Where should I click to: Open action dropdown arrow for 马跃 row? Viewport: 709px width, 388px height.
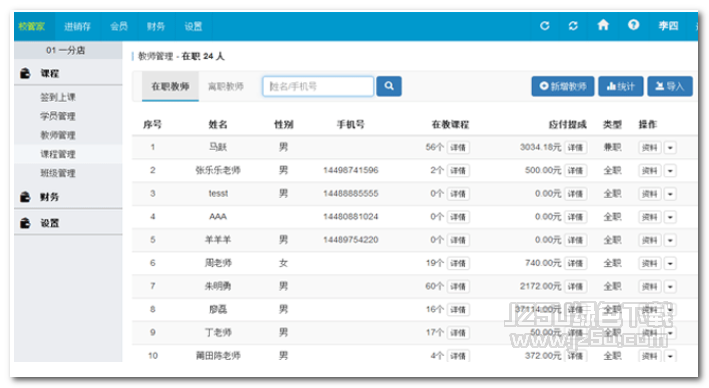(670, 147)
